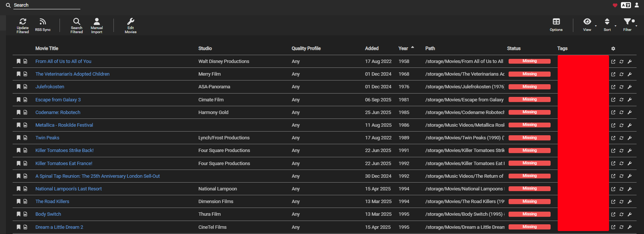Sort by the Movie Title column header
Viewport: 644px width, 234px height.
47,48
